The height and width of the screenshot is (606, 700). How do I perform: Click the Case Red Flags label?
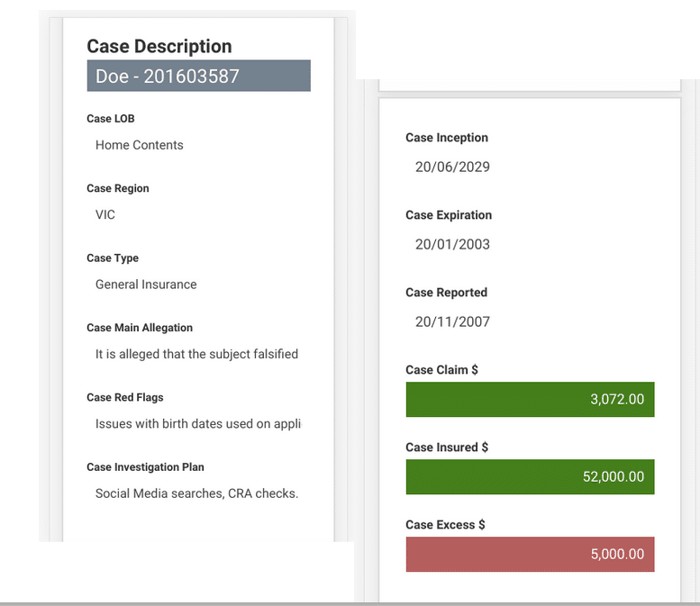(x=125, y=397)
